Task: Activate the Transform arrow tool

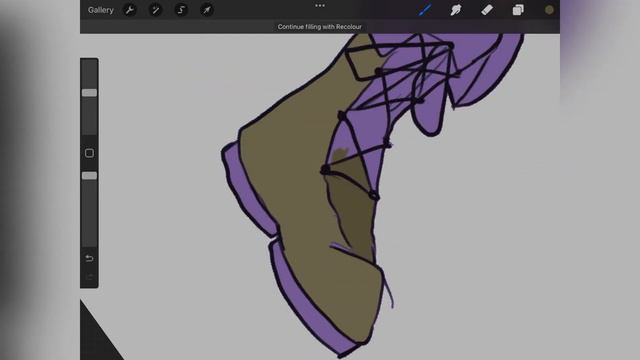Action: point(207,10)
